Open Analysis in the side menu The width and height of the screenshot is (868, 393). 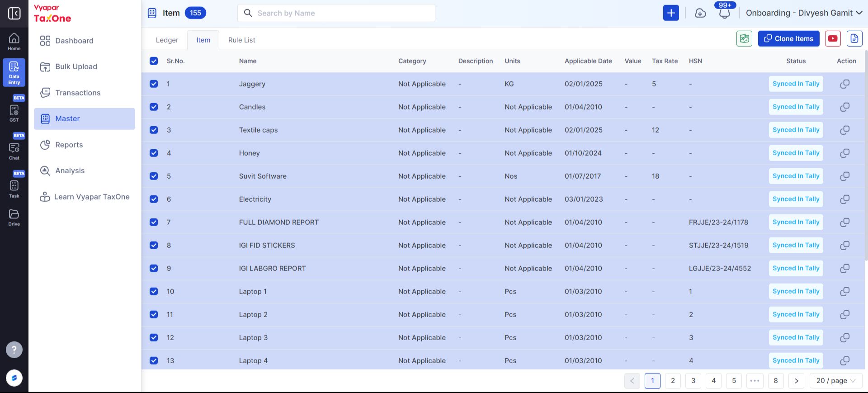85,171
